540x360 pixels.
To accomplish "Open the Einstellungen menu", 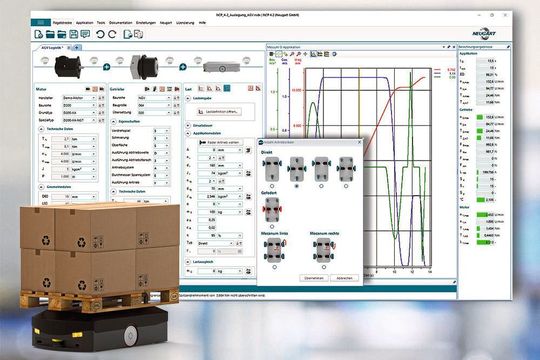I will click(x=146, y=23).
